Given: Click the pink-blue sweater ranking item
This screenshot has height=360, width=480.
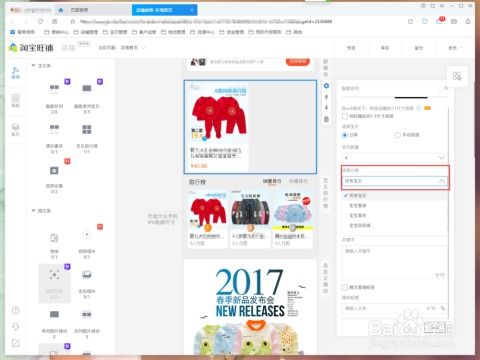Looking at the screenshot, I should (293, 220).
